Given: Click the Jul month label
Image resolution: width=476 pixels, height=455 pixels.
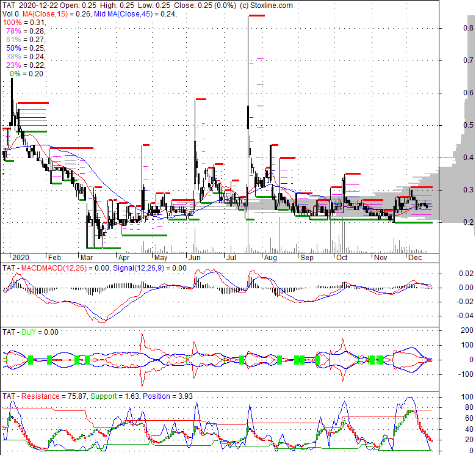Looking at the screenshot, I should (231, 258).
